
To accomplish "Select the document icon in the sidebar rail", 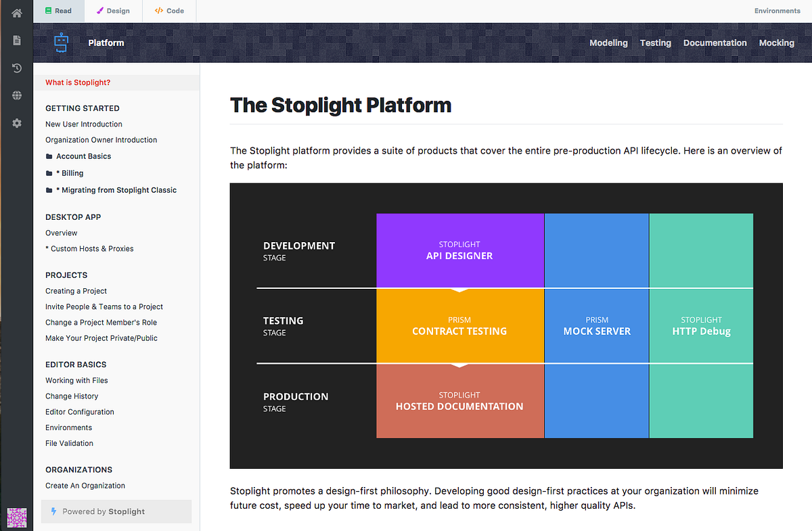I will pyautogui.click(x=16, y=40).
